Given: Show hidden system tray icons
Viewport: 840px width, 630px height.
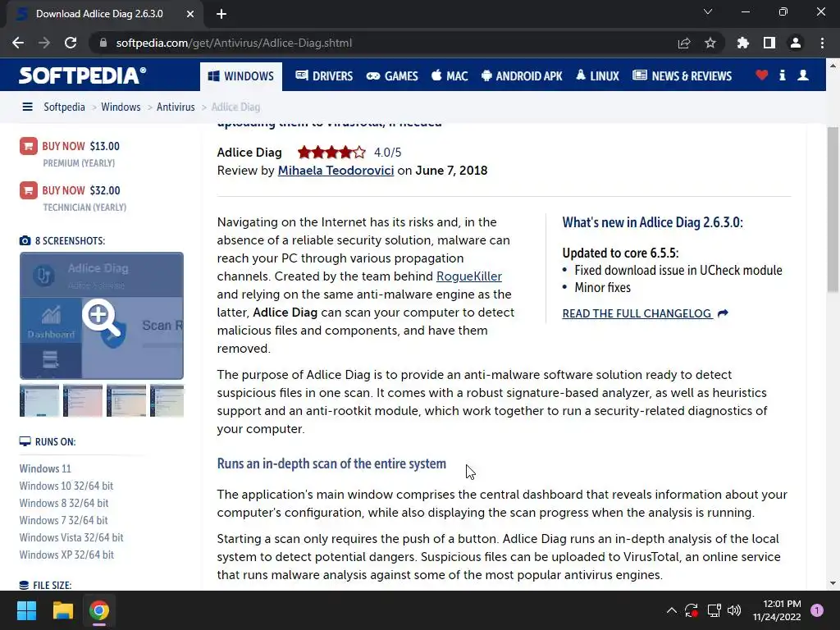Looking at the screenshot, I should tap(671, 610).
